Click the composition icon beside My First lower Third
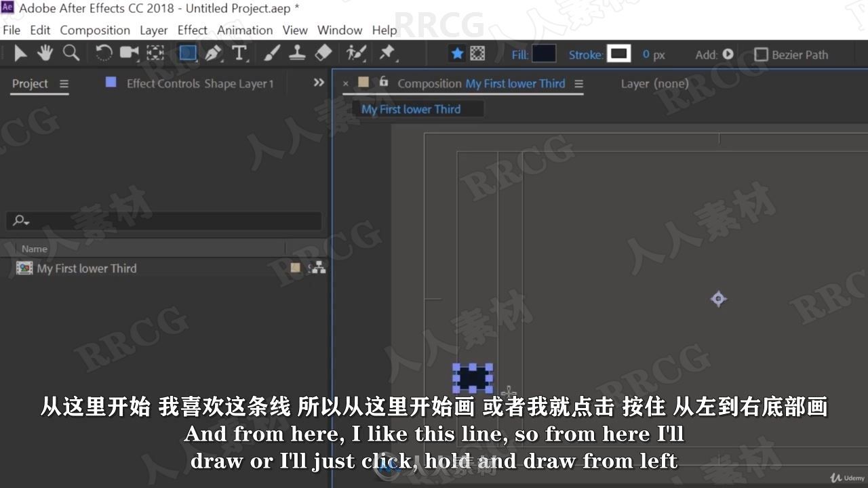Image resolution: width=868 pixels, height=488 pixels. (24, 268)
